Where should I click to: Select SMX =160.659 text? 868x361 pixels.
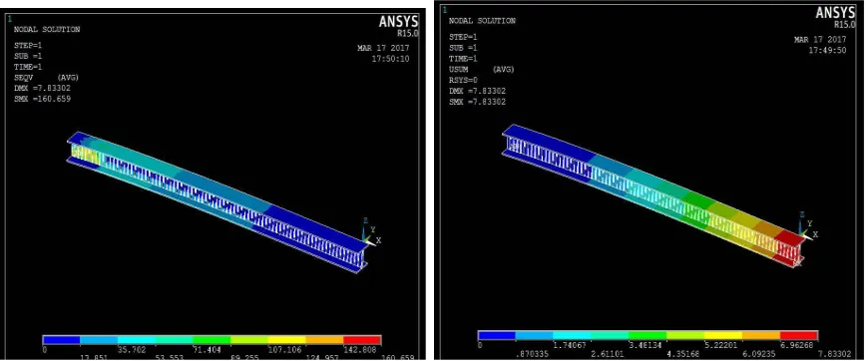pyautogui.click(x=42, y=99)
